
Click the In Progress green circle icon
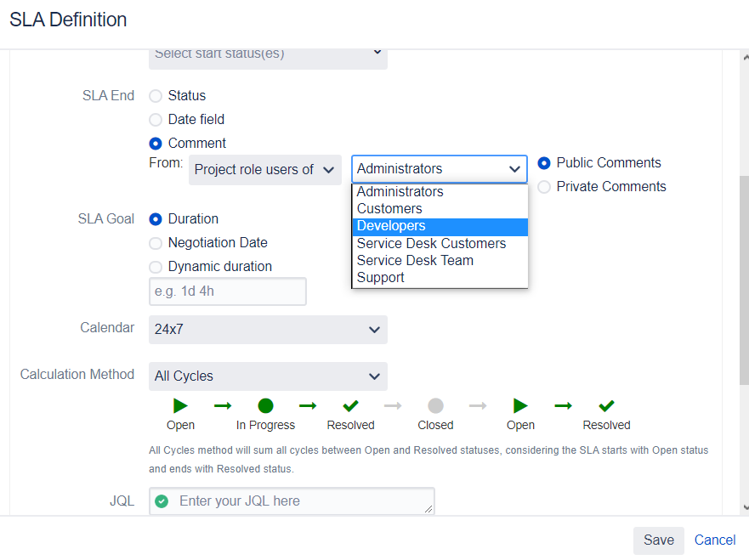pos(265,406)
